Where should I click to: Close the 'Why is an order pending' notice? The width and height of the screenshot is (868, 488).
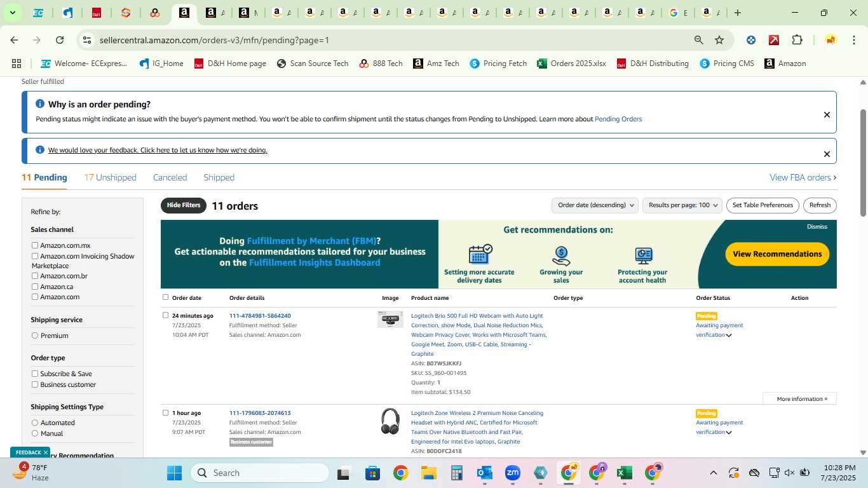pyautogui.click(x=827, y=115)
